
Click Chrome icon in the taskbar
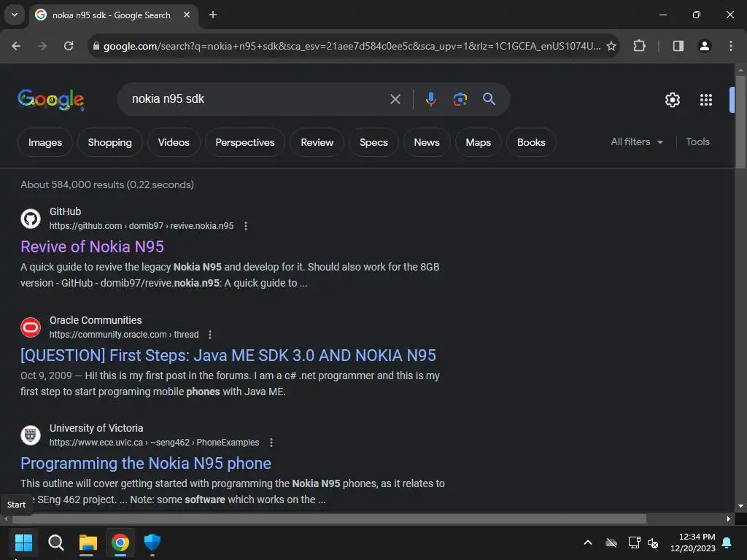(x=120, y=542)
